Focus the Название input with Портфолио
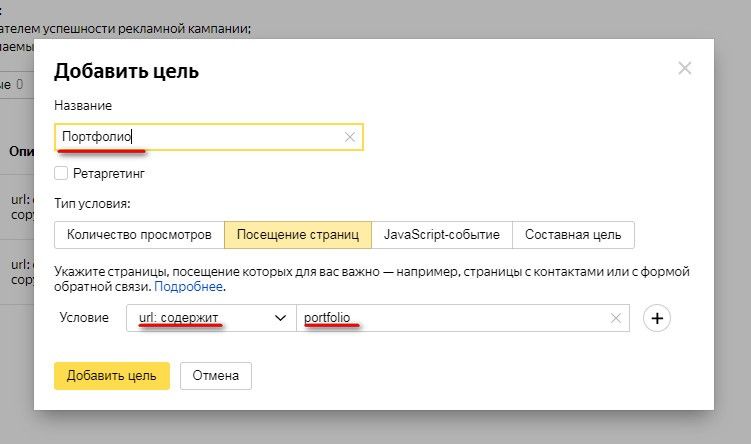Image resolution: width=751 pixels, height=444 pixels. click(x=200, y=137)
